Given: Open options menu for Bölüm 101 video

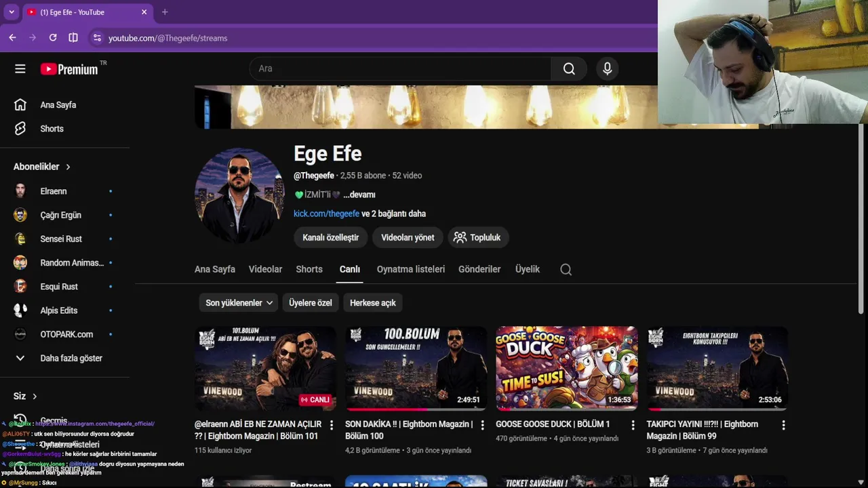Looking at the screenshot, I should 332,425.
